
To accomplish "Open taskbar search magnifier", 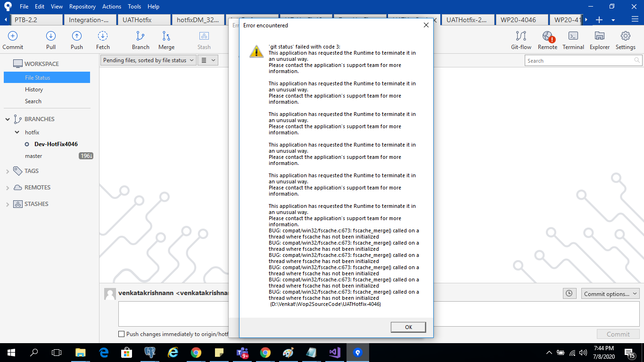I will (34, 353).
